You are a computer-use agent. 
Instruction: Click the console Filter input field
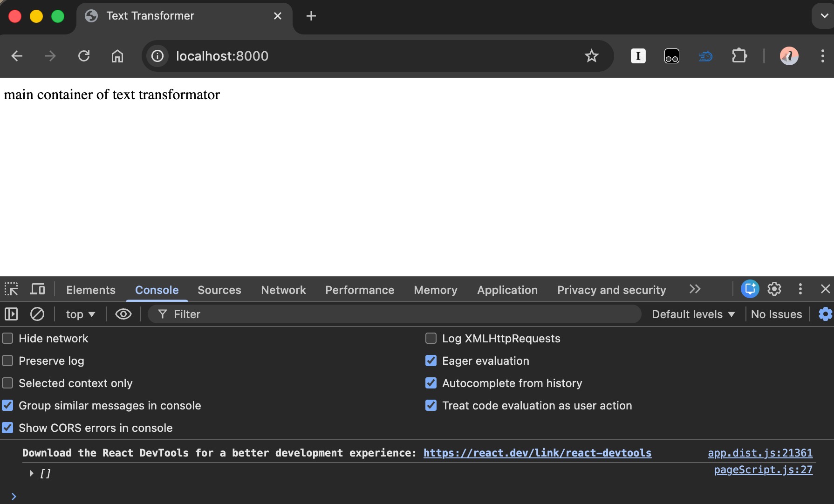(396, 314)
